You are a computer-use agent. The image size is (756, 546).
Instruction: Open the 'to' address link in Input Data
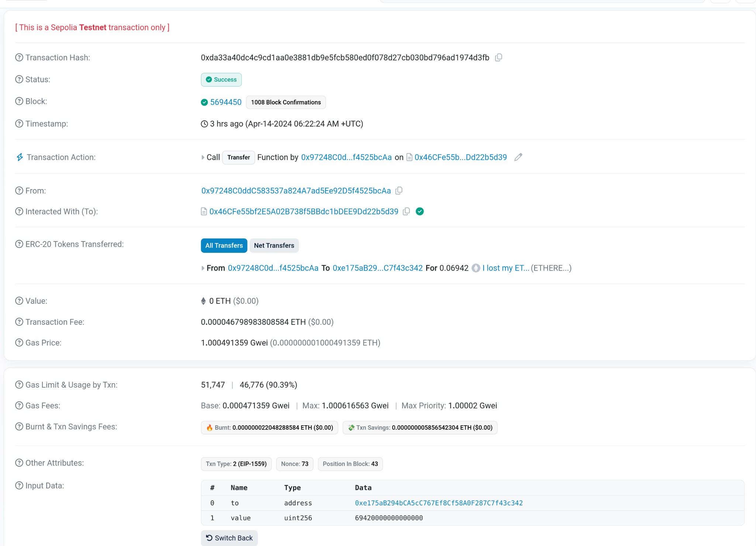[x=438, y=503]
